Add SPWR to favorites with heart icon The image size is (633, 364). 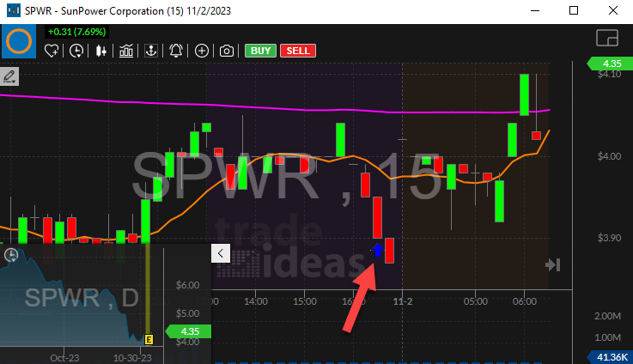tap(53, 51)
